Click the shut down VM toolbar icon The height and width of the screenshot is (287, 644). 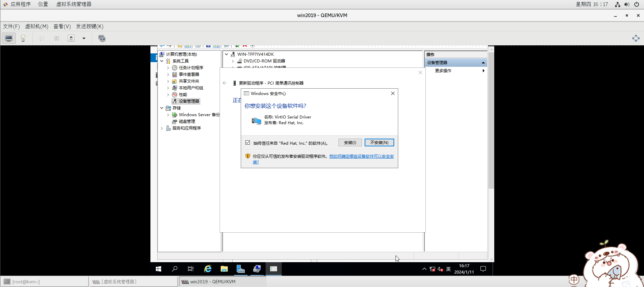click(x=71, y=38)
